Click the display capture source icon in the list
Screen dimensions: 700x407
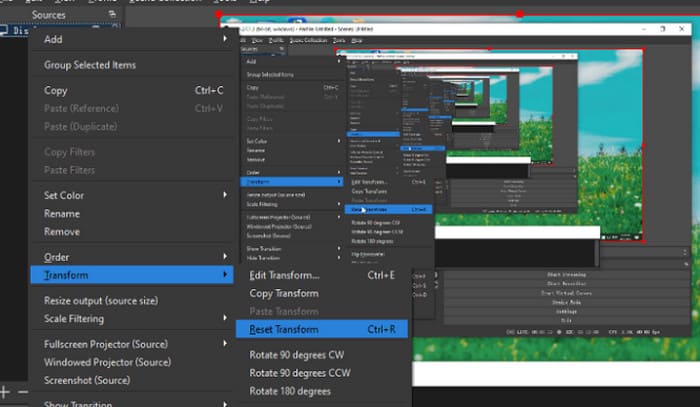point(6,32)
